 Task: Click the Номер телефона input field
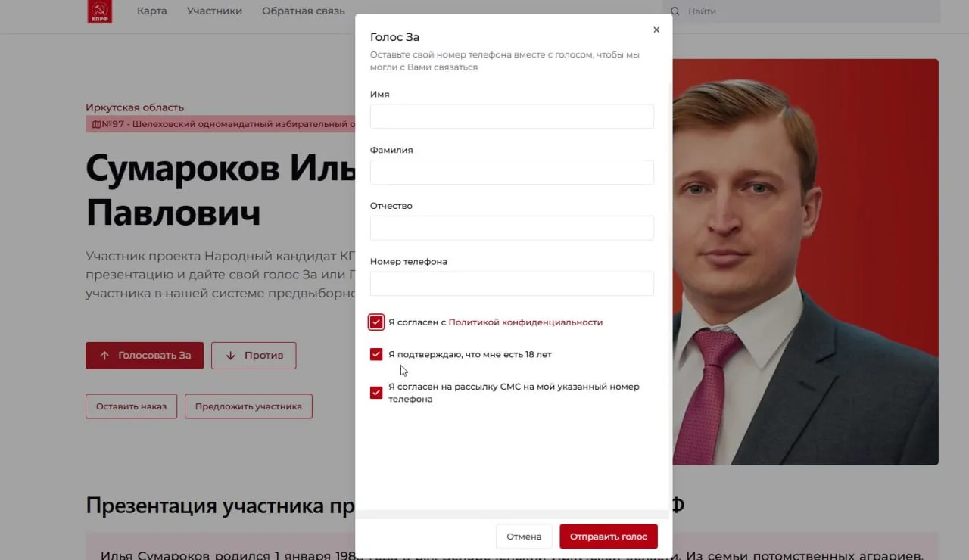pos(512,284)
